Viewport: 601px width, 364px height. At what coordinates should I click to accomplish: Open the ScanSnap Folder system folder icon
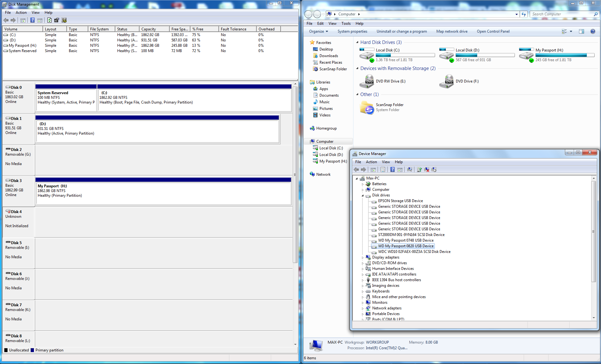tap(367, 108)
